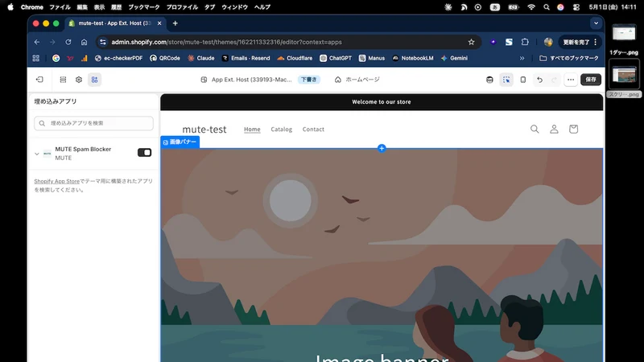The width and height of the screenshot is (644, 362).
Task: Show hidden bookmarks with the chevron
Action: click(522, 58)
